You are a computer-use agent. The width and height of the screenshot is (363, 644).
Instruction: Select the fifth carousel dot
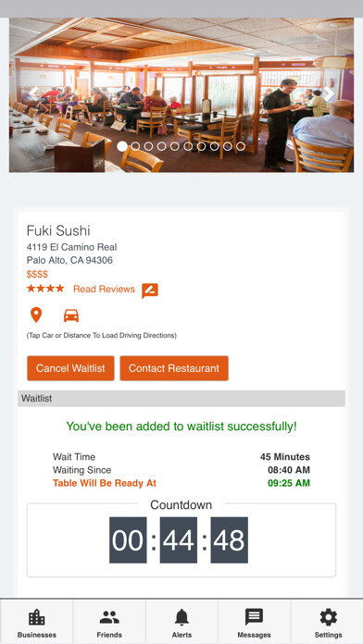[x=175, y=146]
